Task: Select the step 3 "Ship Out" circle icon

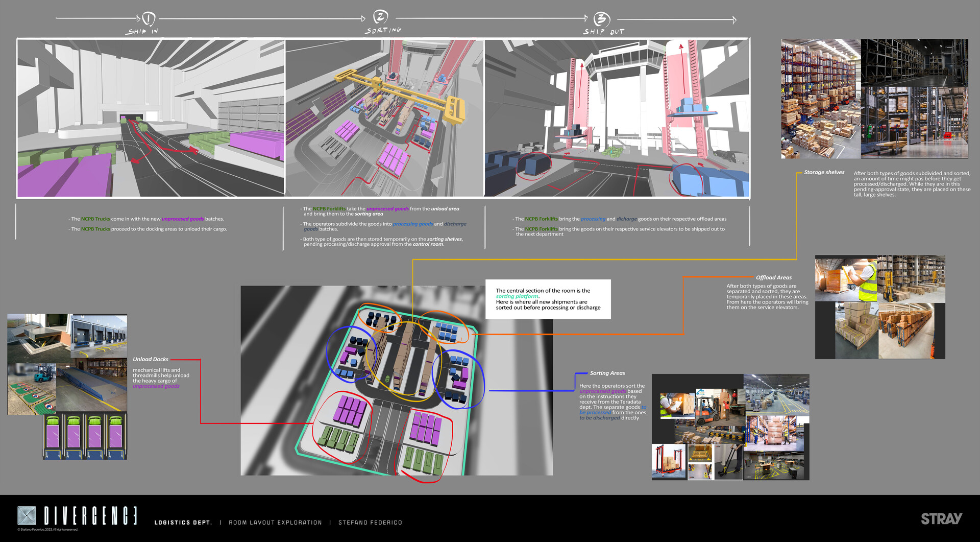Action: [601, 20]
